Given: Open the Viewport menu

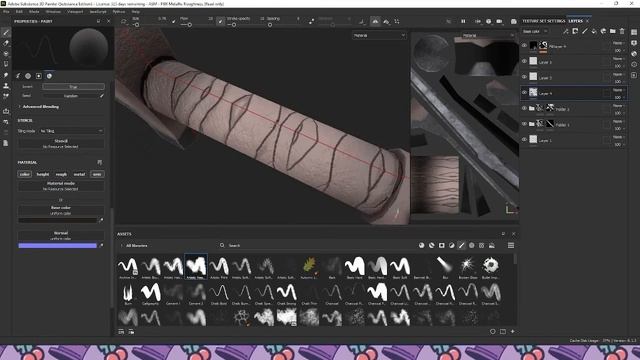Looking at the screenshot, I should 75,11.
